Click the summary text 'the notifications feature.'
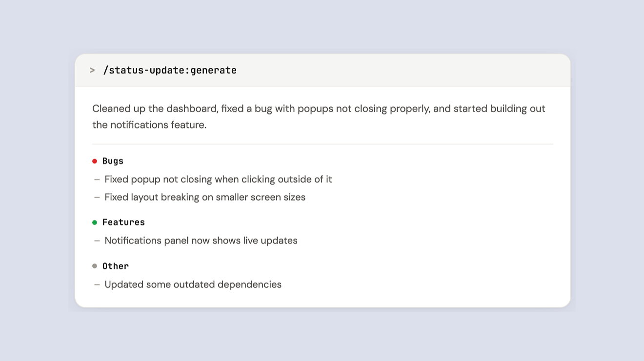Viewport: 644px width, 361px height. coord(149,125)
